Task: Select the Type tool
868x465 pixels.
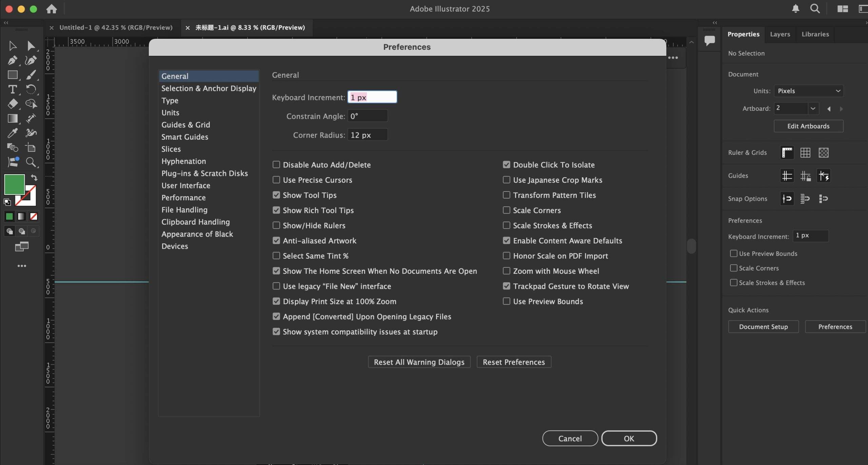Action: 12,89
